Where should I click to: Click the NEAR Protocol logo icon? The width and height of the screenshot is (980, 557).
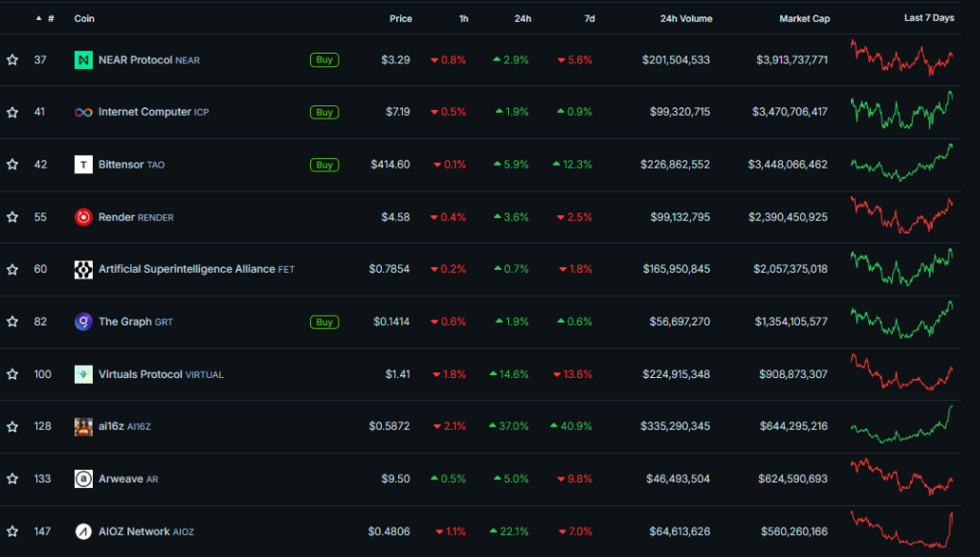coord(83,60)
